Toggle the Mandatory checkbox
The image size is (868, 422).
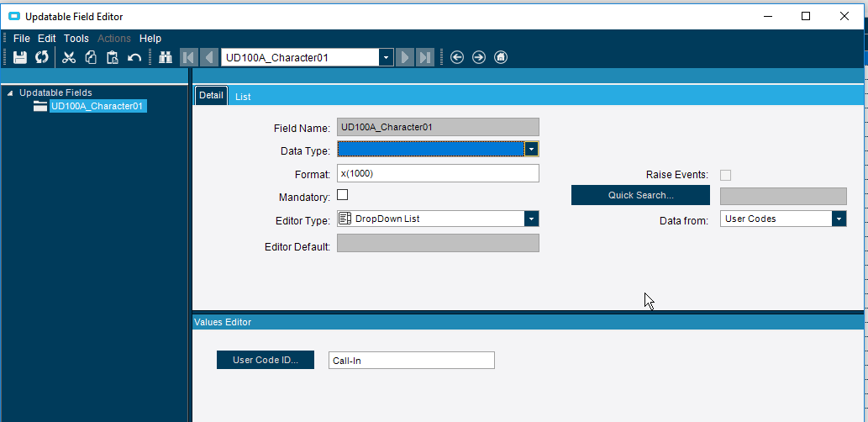(343, 195)
